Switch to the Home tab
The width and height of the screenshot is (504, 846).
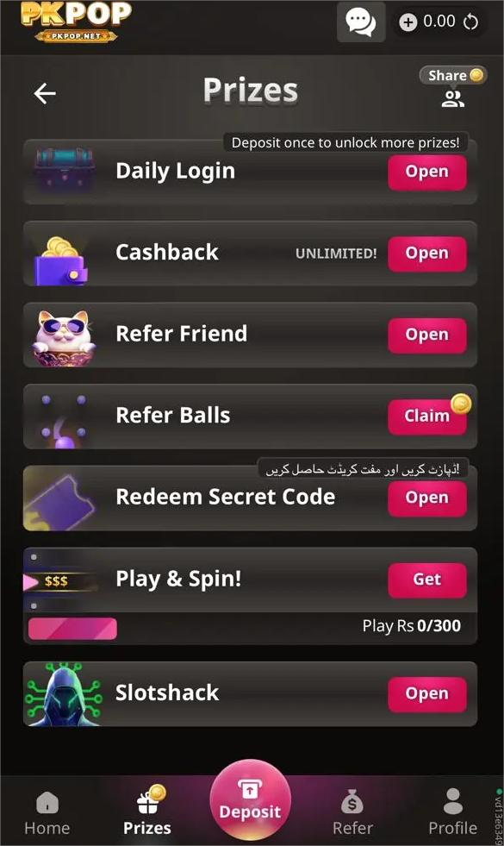click(47, 813)
